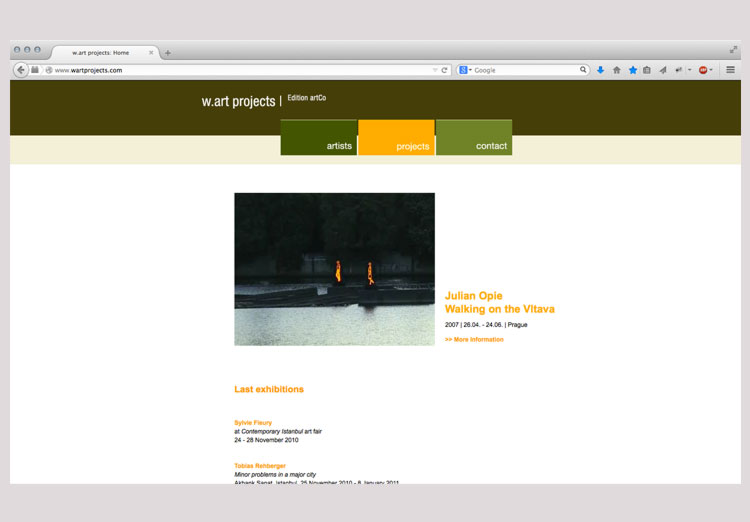This screenshot has width=750, height=522.
Task: Open the contact navigation tab
Action: [x=474, y=137]
